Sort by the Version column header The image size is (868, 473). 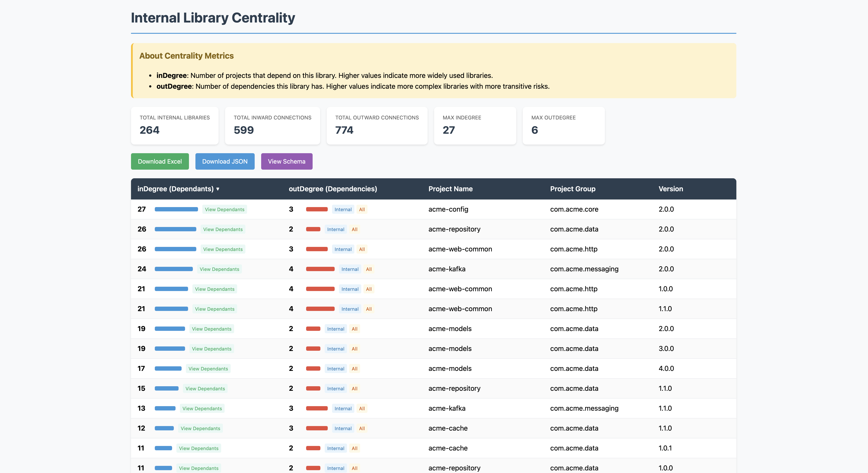[671, 189]
